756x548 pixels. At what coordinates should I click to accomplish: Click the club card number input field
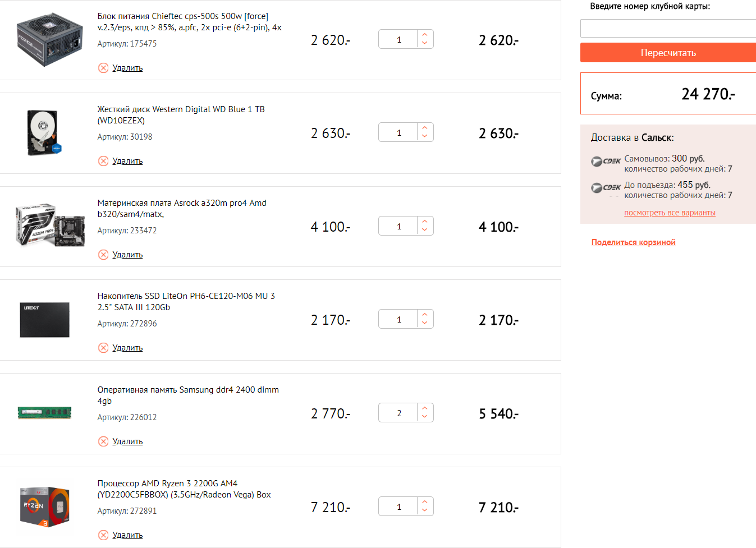(668, 28)
